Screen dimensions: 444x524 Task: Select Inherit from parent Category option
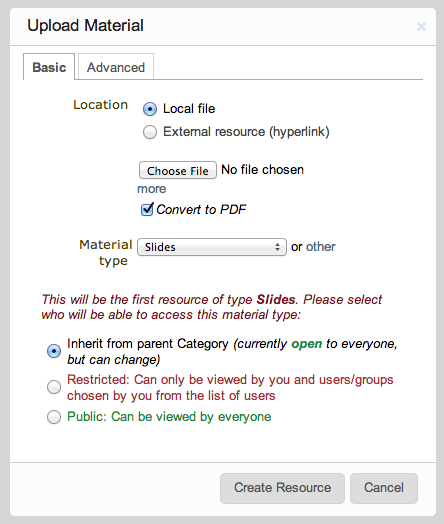click(54, 351)
